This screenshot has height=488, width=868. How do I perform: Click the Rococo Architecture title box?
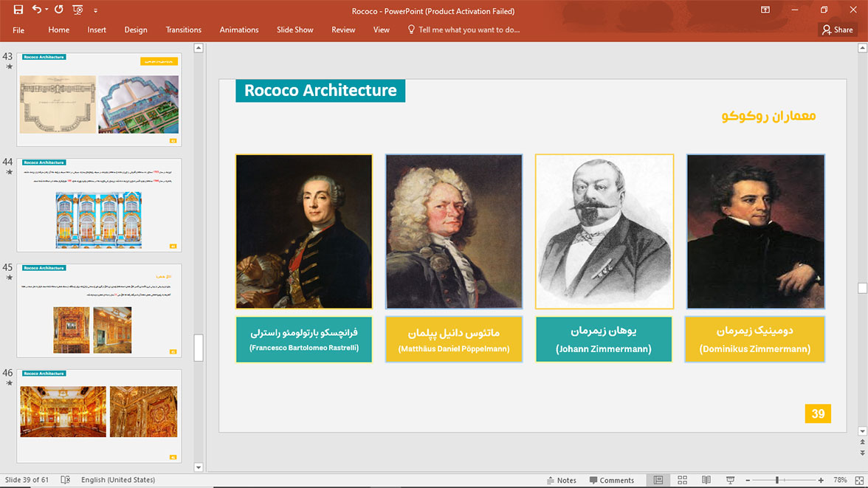tap(320, 90)
